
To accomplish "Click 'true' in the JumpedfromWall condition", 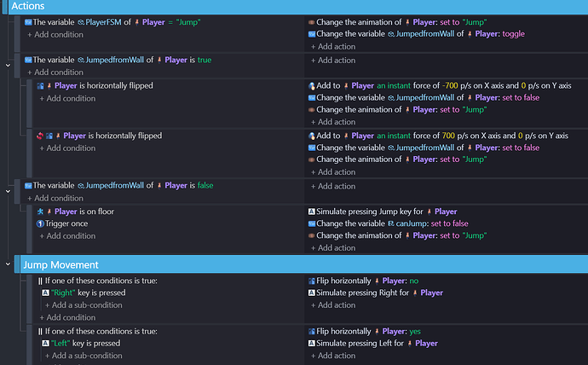I will click(205, 60).
